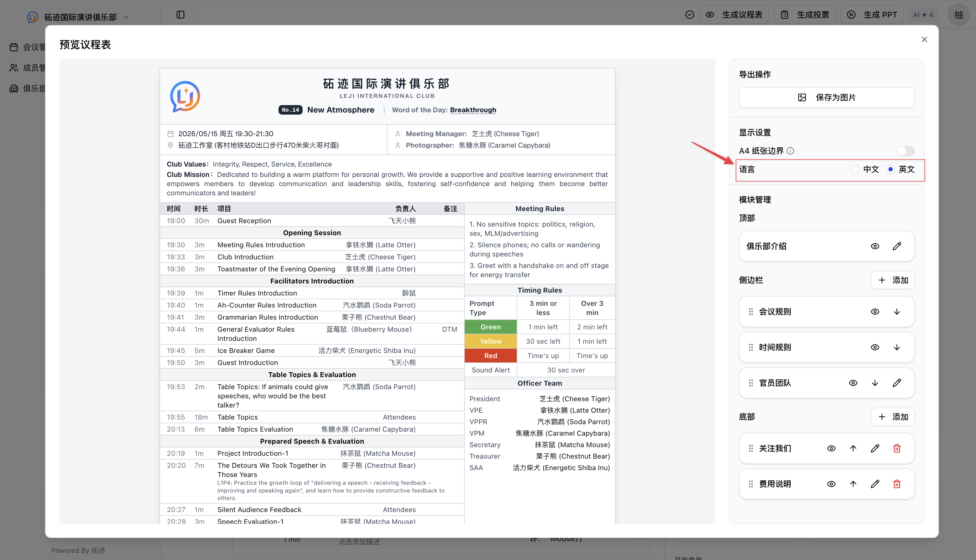
Task: Click the Photographer name 焦糖水豚
Action: tap(504, 145)
